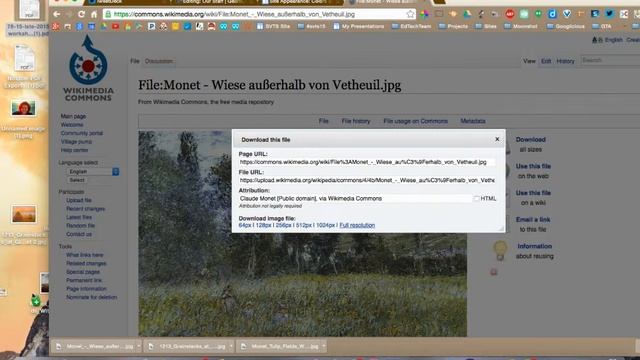640x360 pixels.
Task: Open the orange landscape image on desktop
Action: point(24,214)
